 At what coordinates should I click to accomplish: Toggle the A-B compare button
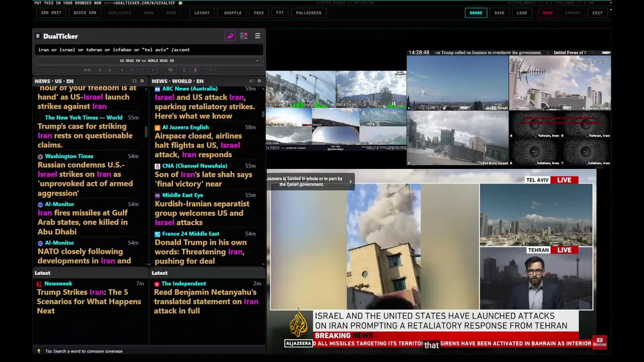87,70
